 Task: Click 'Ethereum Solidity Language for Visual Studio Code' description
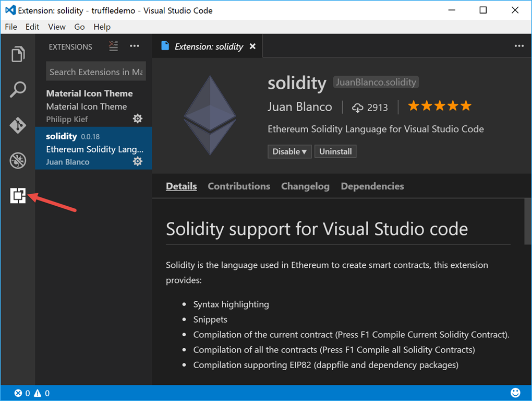pos(376,129)
